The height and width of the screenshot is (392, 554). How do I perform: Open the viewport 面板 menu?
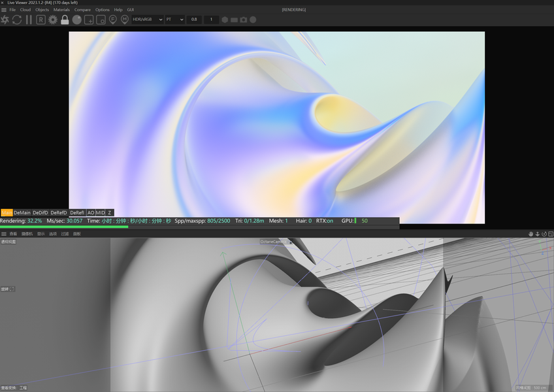[77, 234]
